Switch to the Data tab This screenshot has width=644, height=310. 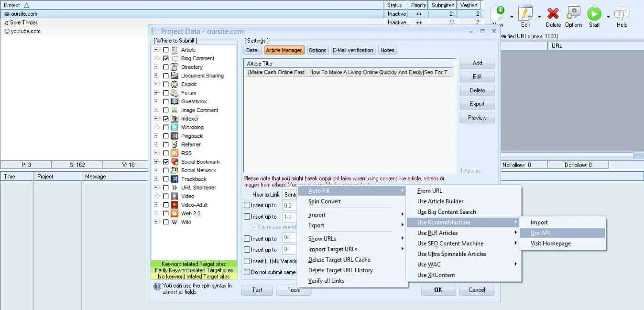[x=252, y=50]
